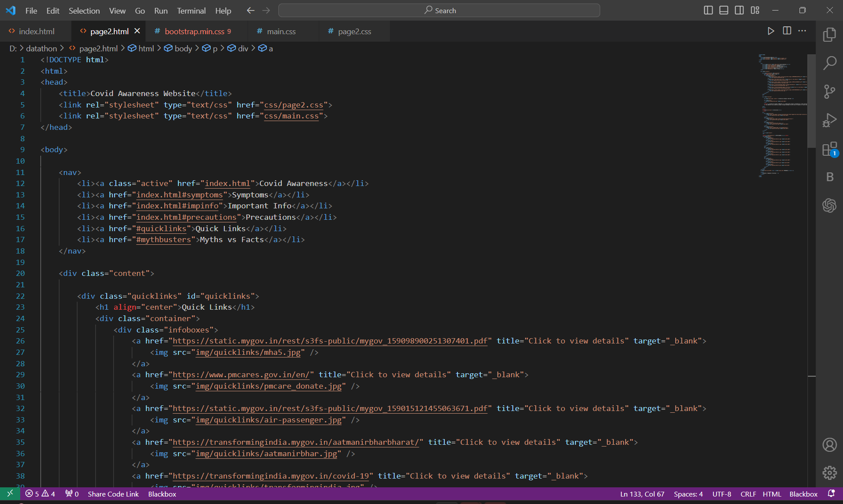
Task: Open the Spaces: 4 indentation selector
Action: [x=688, y=494]
